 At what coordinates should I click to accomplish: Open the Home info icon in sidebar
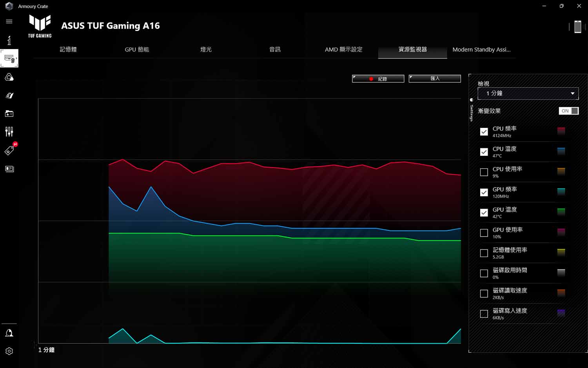[x=9, y=40]
